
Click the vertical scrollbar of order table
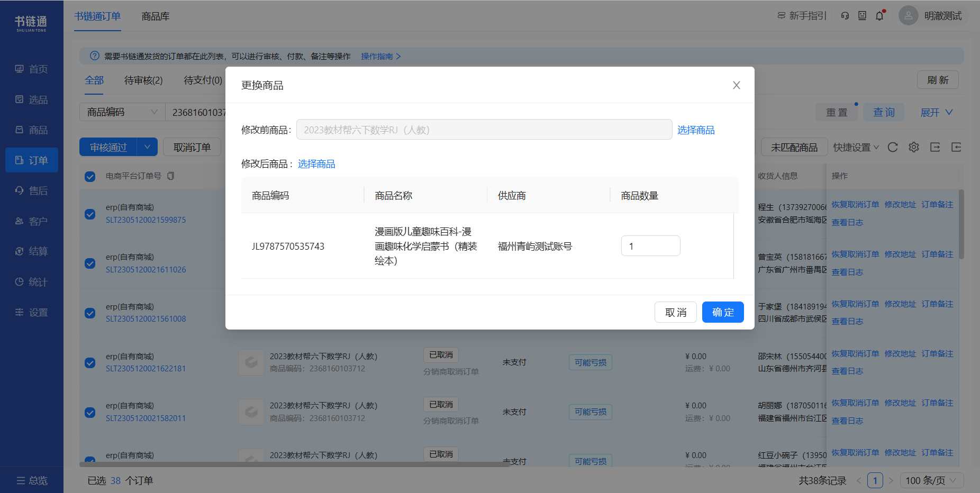pyautogui.click(x=961, y=224)
